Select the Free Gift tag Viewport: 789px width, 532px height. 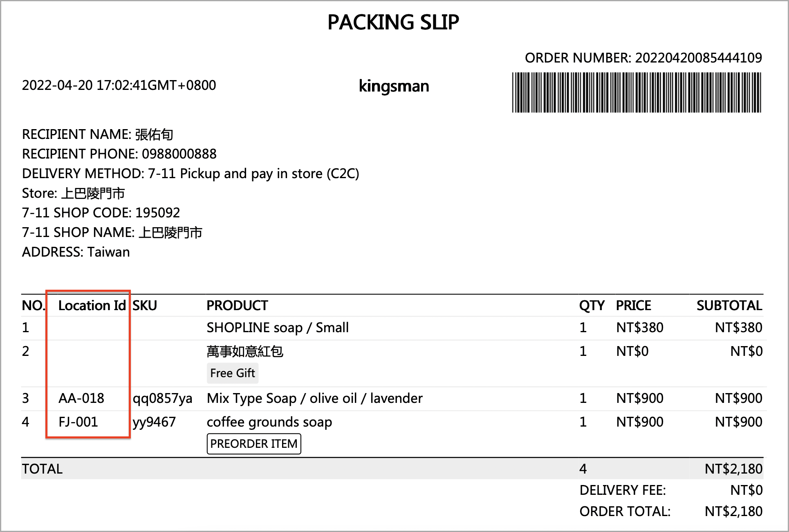coord(233,373)
